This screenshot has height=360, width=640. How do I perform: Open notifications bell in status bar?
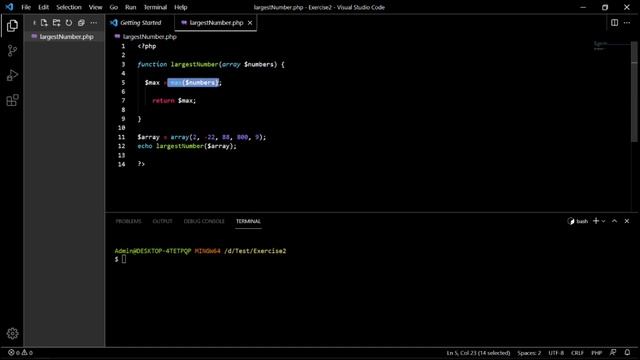pos(627,353)
